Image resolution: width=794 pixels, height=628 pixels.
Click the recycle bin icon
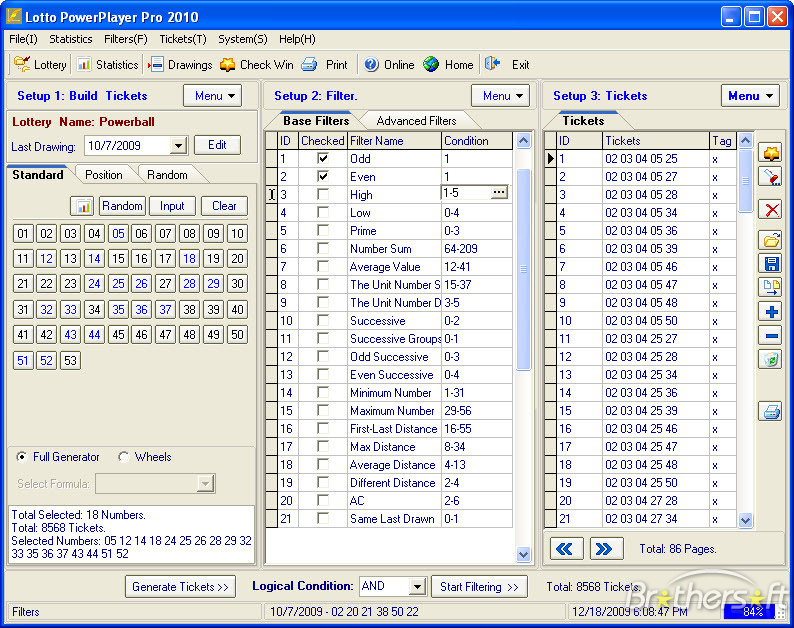(771, 359)
